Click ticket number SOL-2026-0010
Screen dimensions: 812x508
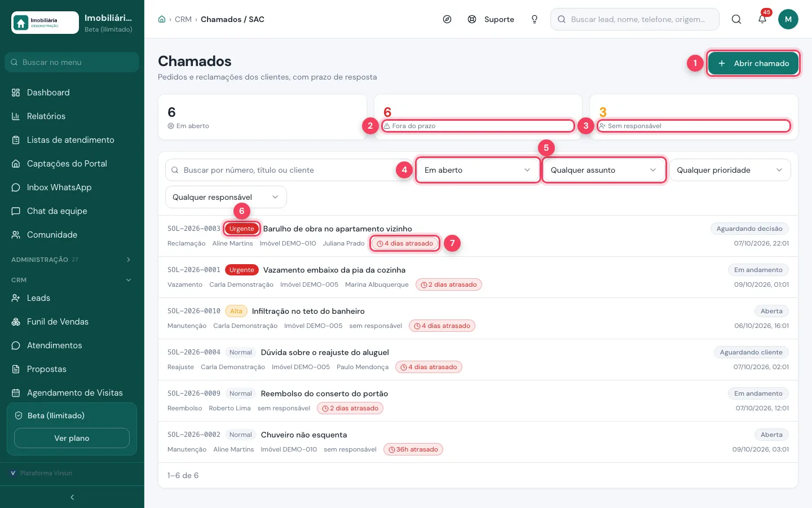(194, 311)
